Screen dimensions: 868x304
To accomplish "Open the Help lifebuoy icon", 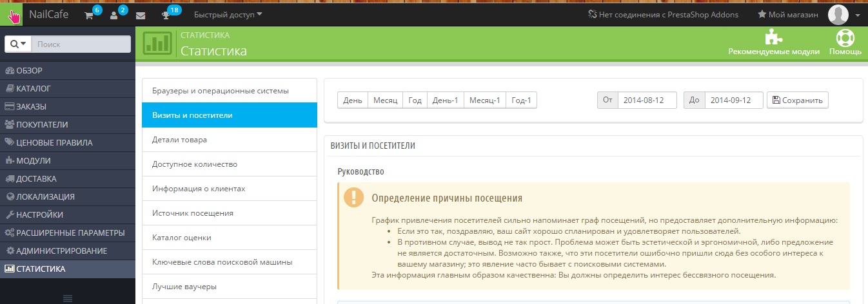I will pos(845,38).
